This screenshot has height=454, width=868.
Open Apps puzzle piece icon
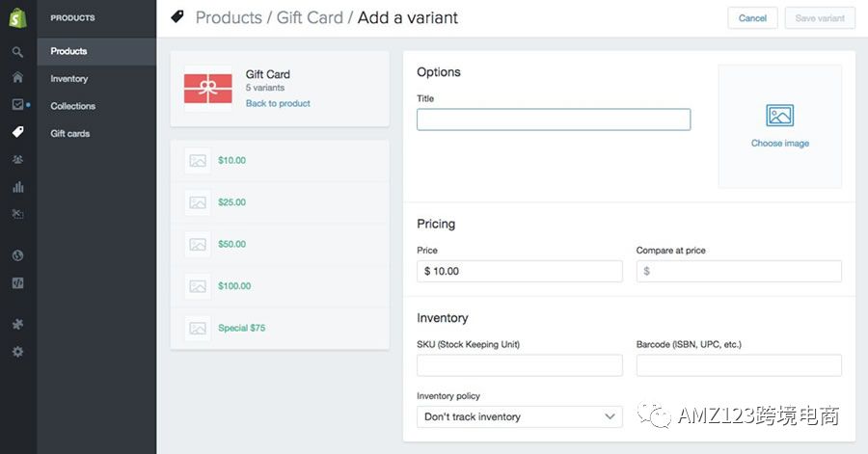coord(17,324)
